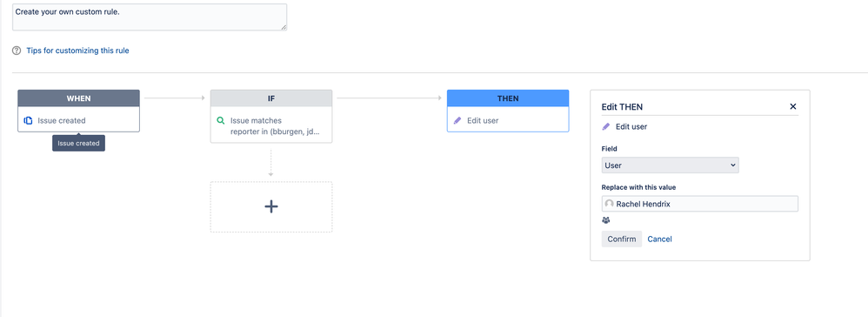The image size is (868, 317).
Task: Click the dropdown chevron of Field select
Action: click(732, 165)
